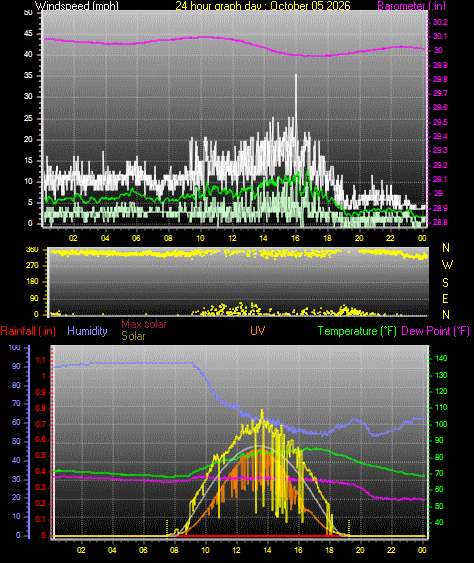Click rainfall axis value "1.1"
This screenshot has height=563, width=474.
pyautogui.click(x=41, y=360)
